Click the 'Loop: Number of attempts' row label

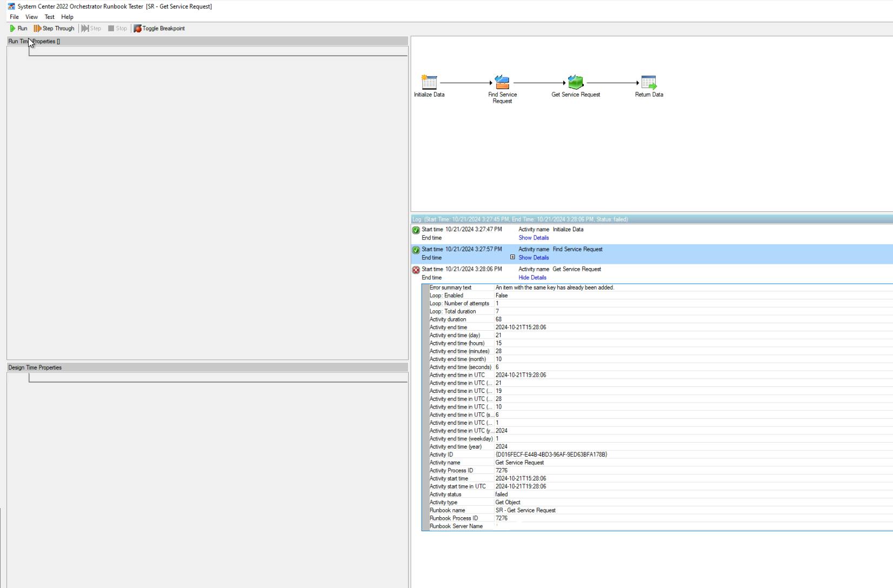[x=459, y=304]
